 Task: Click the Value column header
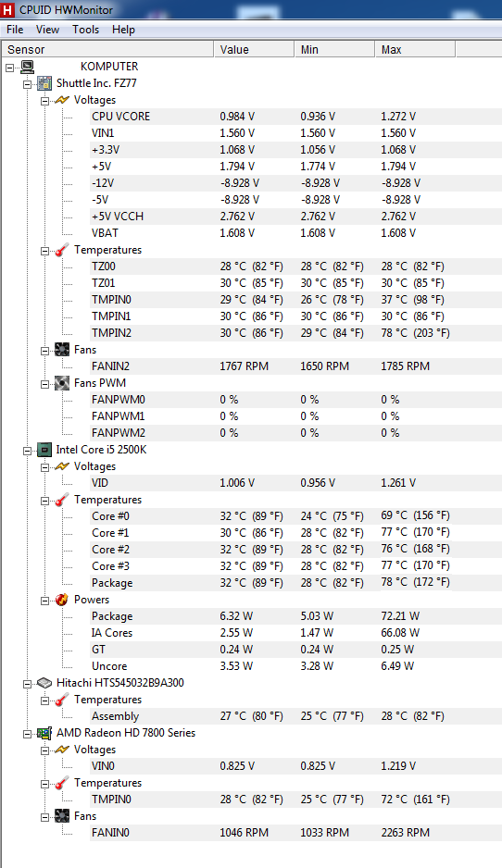(254, 49)
